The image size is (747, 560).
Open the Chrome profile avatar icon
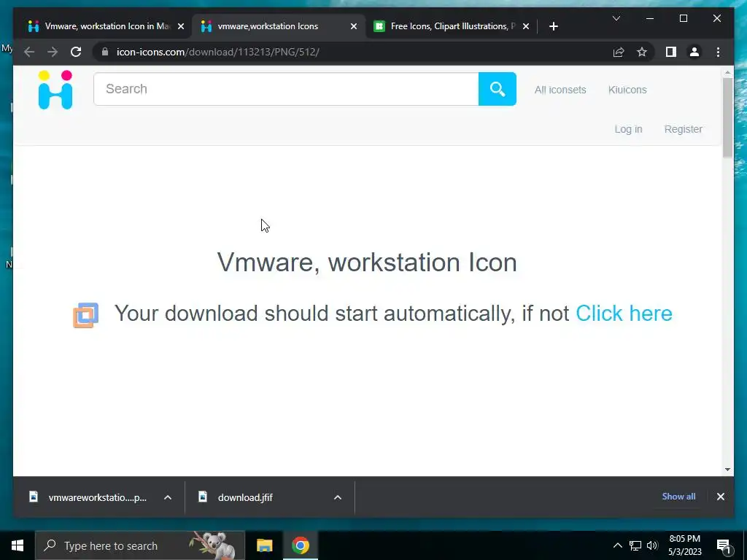pos(694,52)
